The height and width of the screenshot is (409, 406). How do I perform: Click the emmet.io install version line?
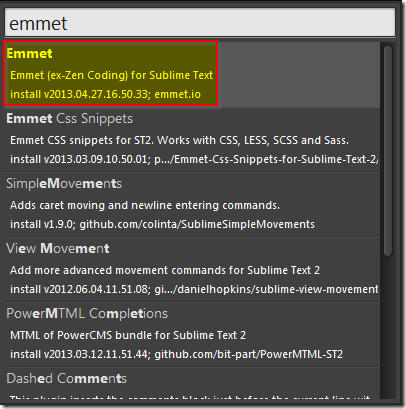pyautogui.click(x=105, y=94)
